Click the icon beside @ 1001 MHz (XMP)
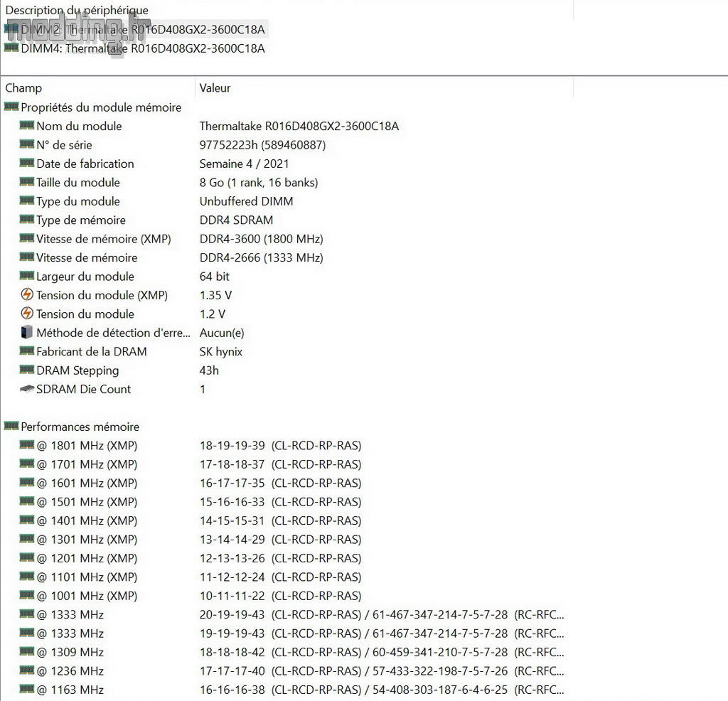This screenshot has width=728, height=701. click(27, 595)
